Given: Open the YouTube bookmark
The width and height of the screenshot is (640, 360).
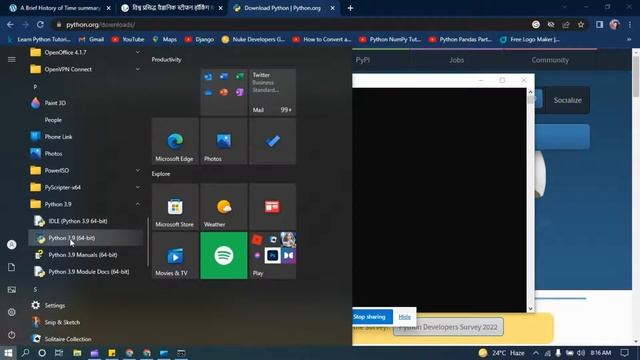Looking at the screenshot, I should (x=128, y=40).
